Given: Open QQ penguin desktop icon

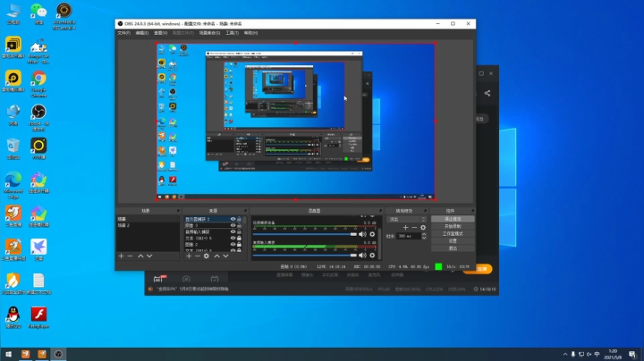Looking at the screenshot, I should (13, 315).
